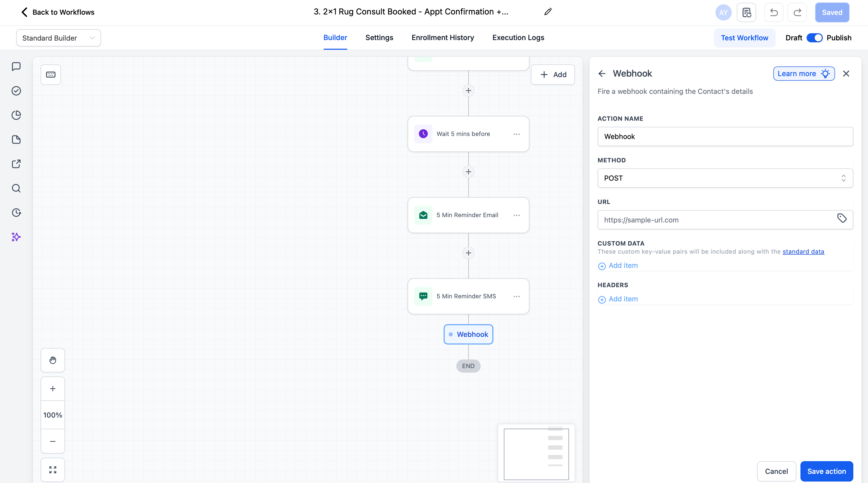The height and width of the screenshot is (483, 868).
Task: Switch to the Execution Logs tab
Action: coord(518,38)
